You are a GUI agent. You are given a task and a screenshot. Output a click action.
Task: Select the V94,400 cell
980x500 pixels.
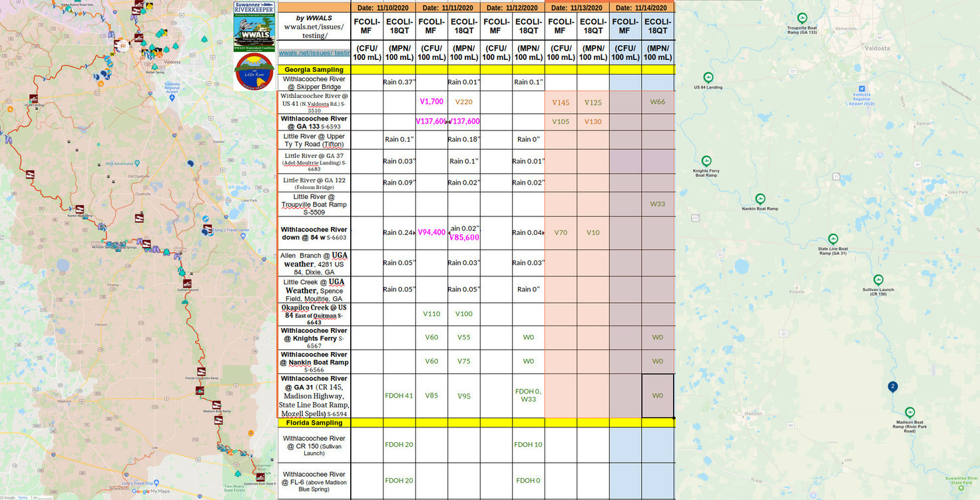[x=431, y=232]
